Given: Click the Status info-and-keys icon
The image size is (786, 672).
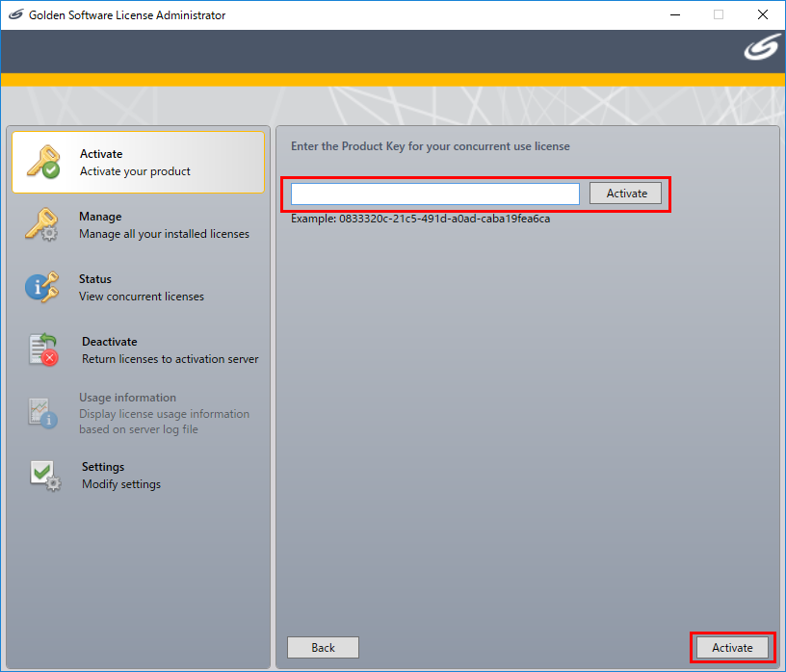Looking at the screenshot, I should pyautogui.click(x=42, y=287).
